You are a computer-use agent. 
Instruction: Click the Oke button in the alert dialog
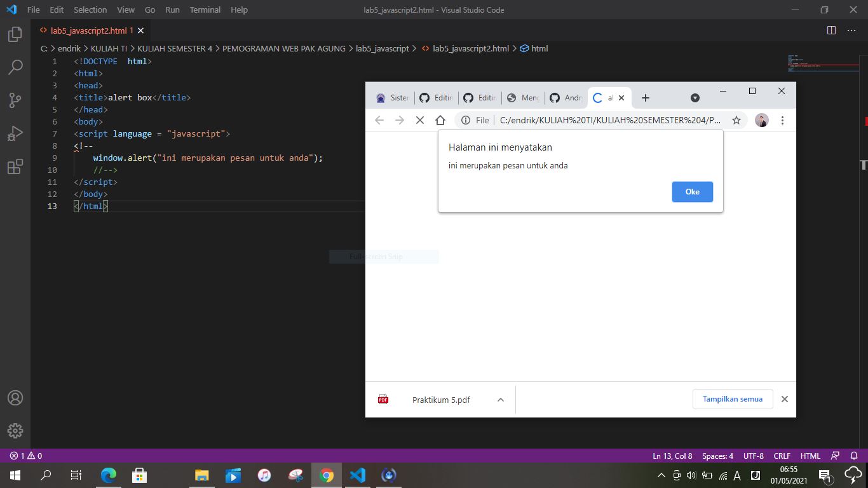tap(692, 191)
